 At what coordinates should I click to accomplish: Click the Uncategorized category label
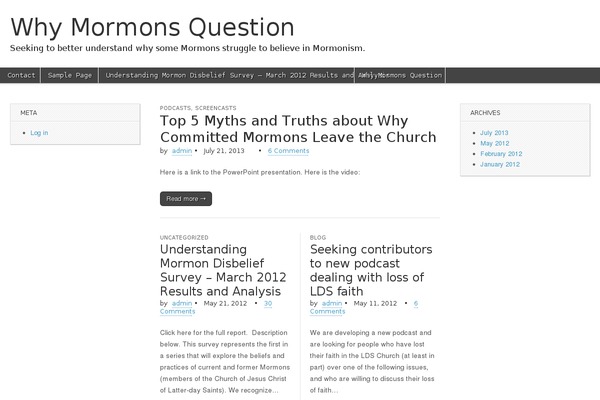(184, 237)
